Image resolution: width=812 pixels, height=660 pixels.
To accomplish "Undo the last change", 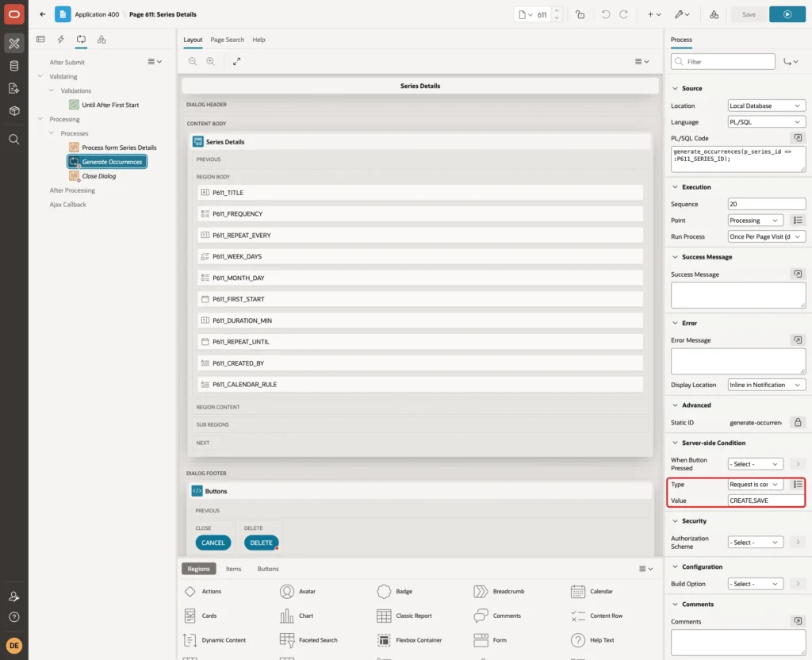I will pos(605,14).
